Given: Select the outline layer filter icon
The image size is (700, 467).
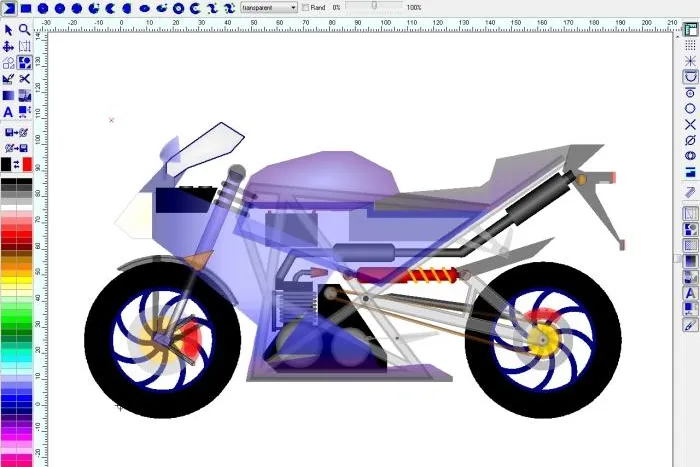Looking at the screenshot, I should click(690, 213).
